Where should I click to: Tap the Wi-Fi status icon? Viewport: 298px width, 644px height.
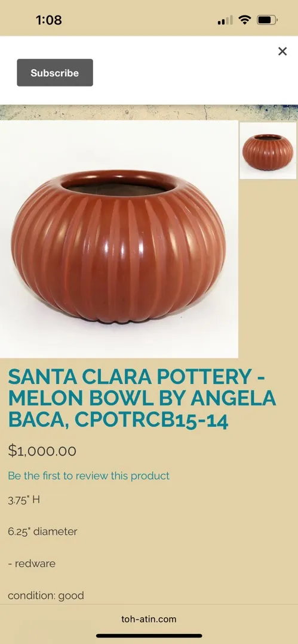click(245, 20)
